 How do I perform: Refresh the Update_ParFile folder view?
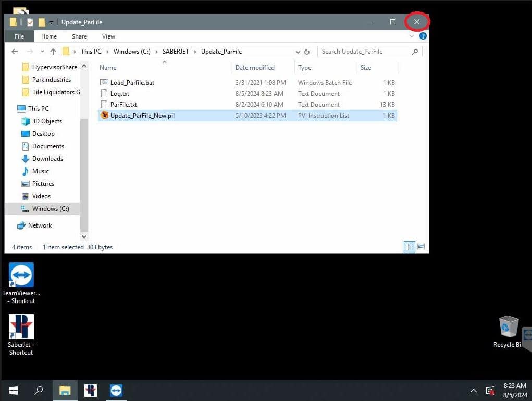pyautogui.click(x=307, y=52)
